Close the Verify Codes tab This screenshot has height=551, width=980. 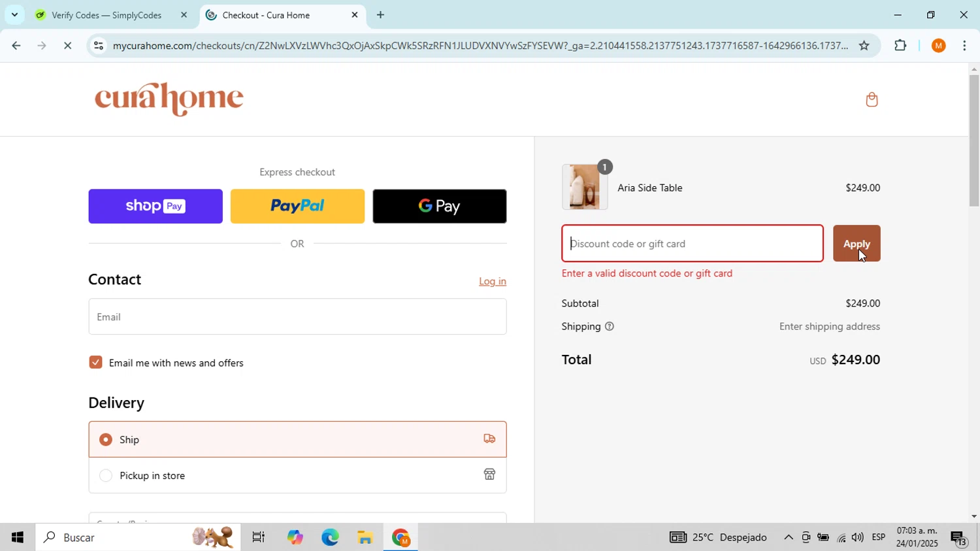click(x=184, y=15)
